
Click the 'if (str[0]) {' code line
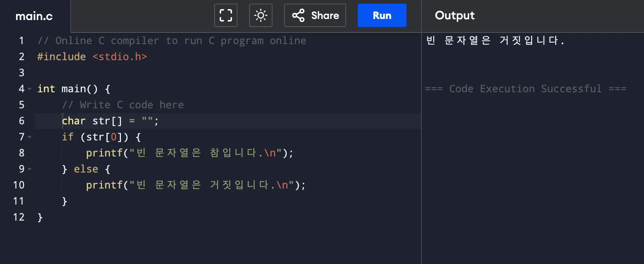tap(101, 137)
